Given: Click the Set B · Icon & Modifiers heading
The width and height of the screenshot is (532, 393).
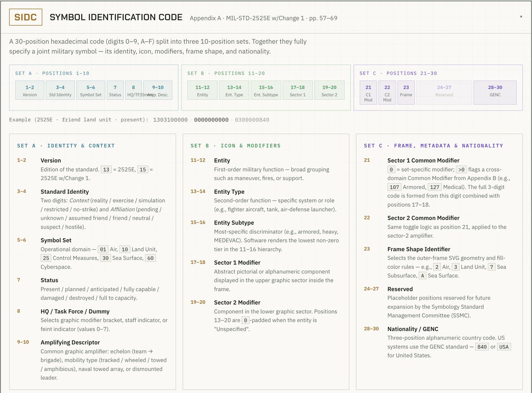Looking at the screenshot, I should pos(235,145).
